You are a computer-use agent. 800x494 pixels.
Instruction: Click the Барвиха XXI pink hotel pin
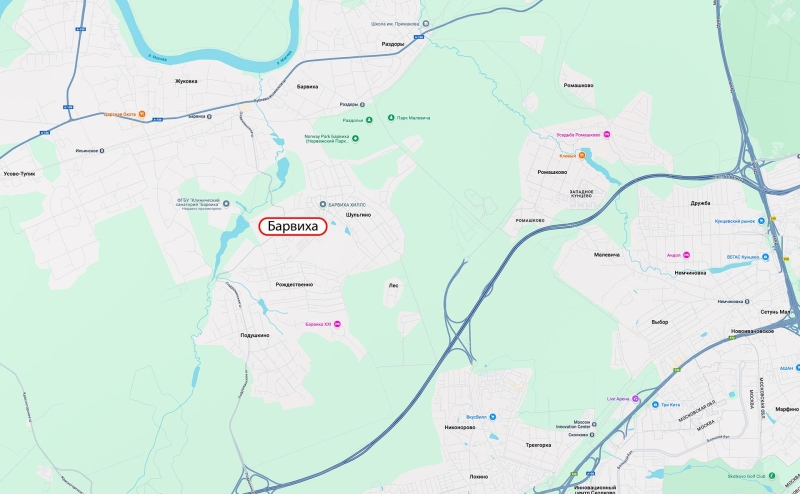337,325
